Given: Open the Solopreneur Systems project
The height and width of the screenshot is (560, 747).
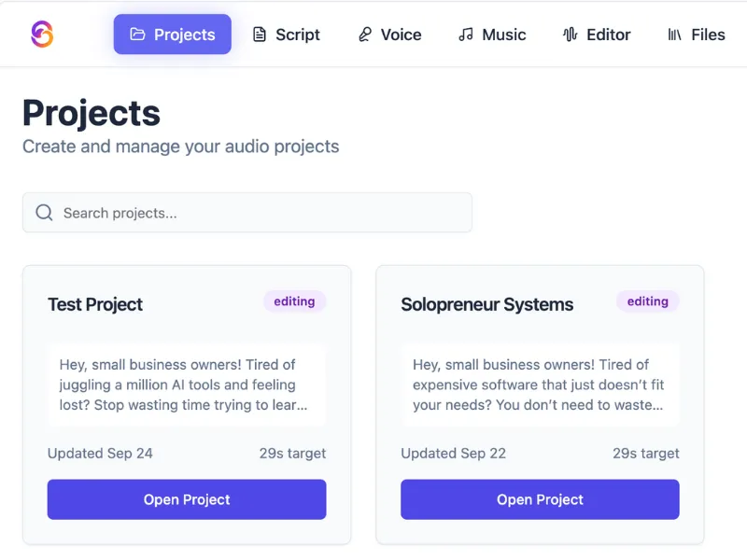Looking at the screenshot, I should (x=540, y=499).
